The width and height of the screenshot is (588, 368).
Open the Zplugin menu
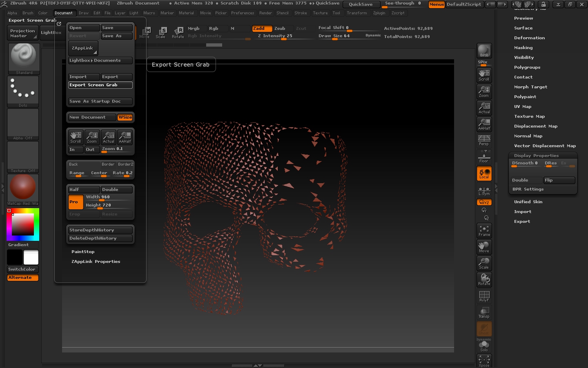point(379,13)
